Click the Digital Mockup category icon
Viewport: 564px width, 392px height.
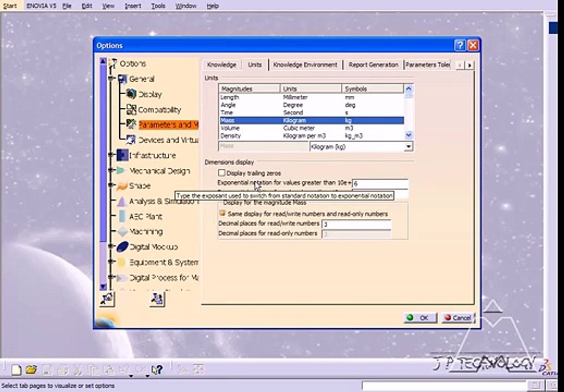click(122, 247)
